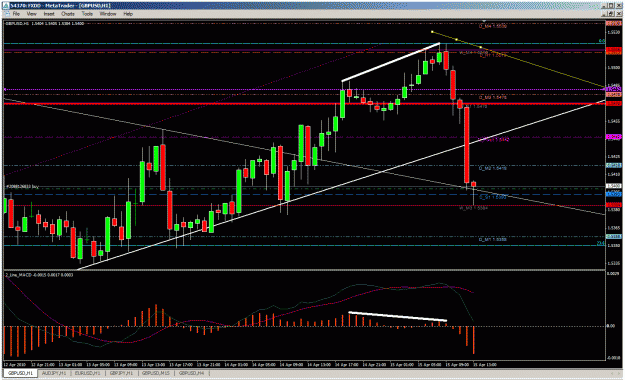Click the D_M4 pivot level label

click(493, 26)
